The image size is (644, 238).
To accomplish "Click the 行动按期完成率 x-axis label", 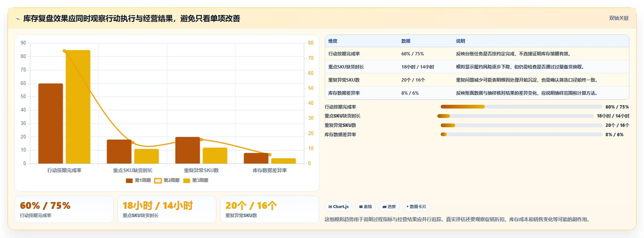I will pos(64,170).
